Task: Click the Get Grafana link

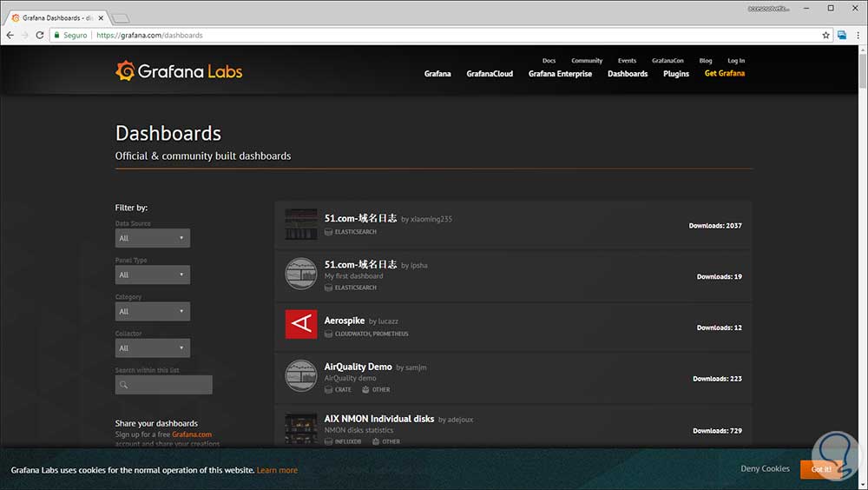Action: coord(725,73)
